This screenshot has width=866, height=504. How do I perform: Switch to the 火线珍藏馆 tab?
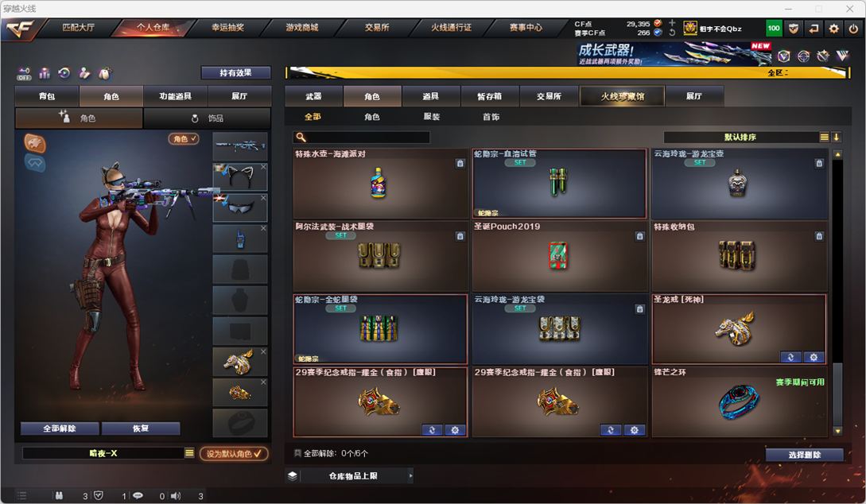pyautogui.click(x=623, y=96)
